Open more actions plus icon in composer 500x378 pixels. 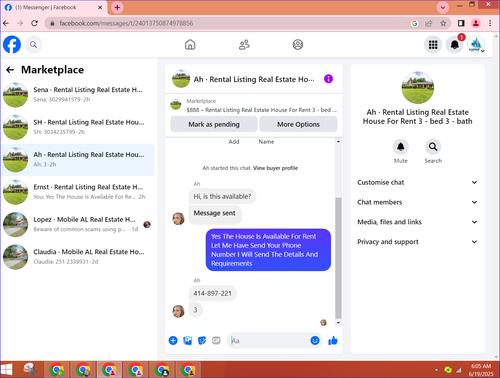[x=173, y=340]
